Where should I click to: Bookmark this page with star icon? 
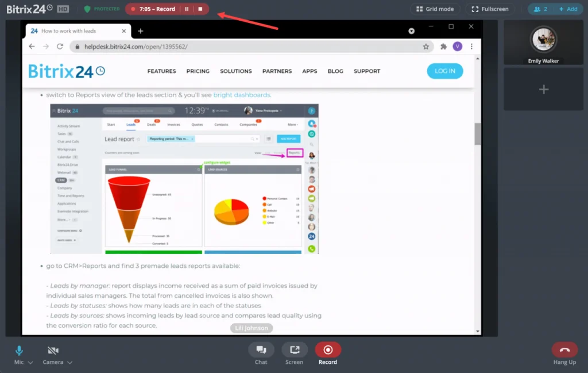pyautogui.click(x=425, y=47)
